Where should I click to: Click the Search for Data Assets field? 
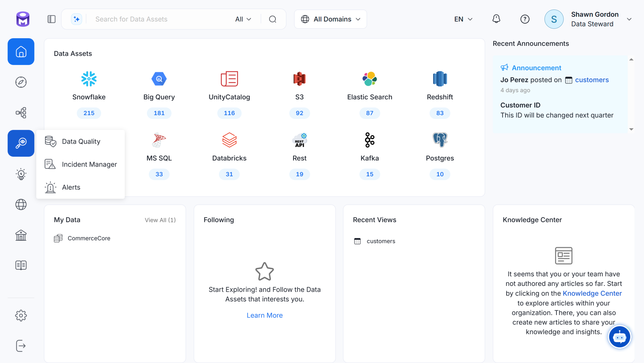[161, 19]
